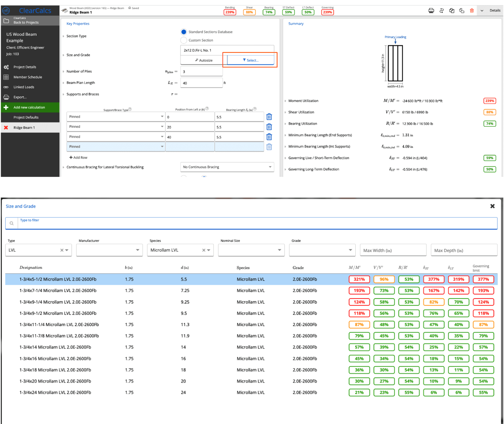Screen dimensions: 504x424
Task: Click help icon next to Support/Brace Type
Action: click(130, 109)
